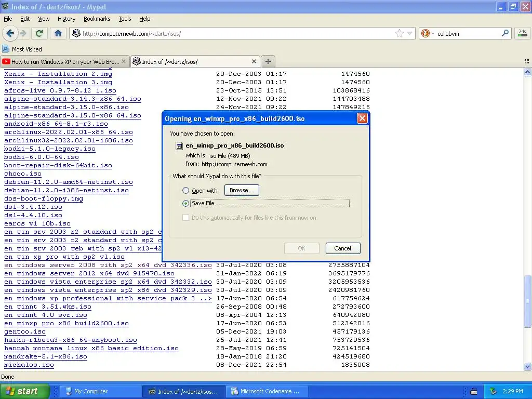Screen dimensions: 532x399
Task: Open the tab groups button
Action: 527,61
